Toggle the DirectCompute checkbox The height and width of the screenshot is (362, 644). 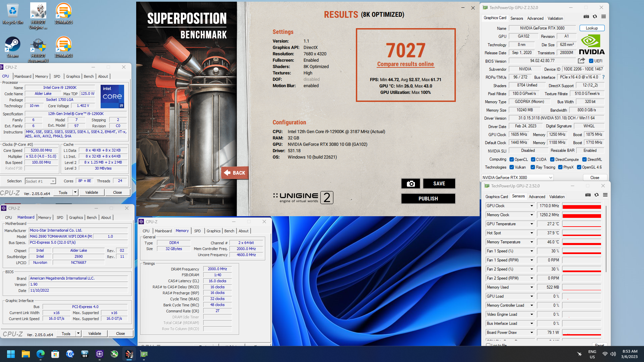(552, 160)
